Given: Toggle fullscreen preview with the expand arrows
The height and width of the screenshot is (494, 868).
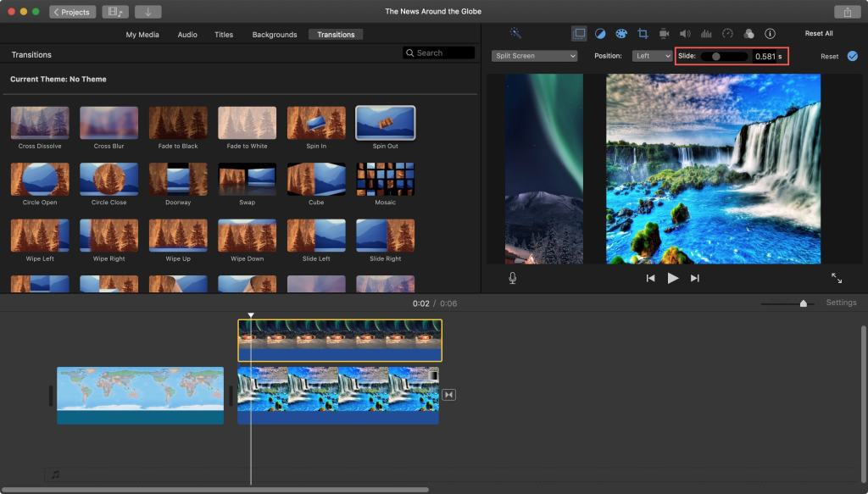Looking at the screenshot, I should (x=837, y=278).
